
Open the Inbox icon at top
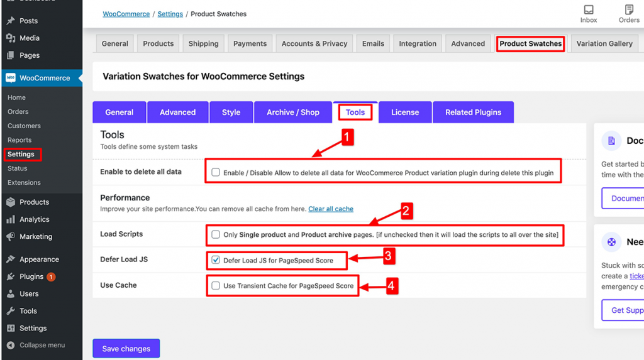click(x=589, y=9)
